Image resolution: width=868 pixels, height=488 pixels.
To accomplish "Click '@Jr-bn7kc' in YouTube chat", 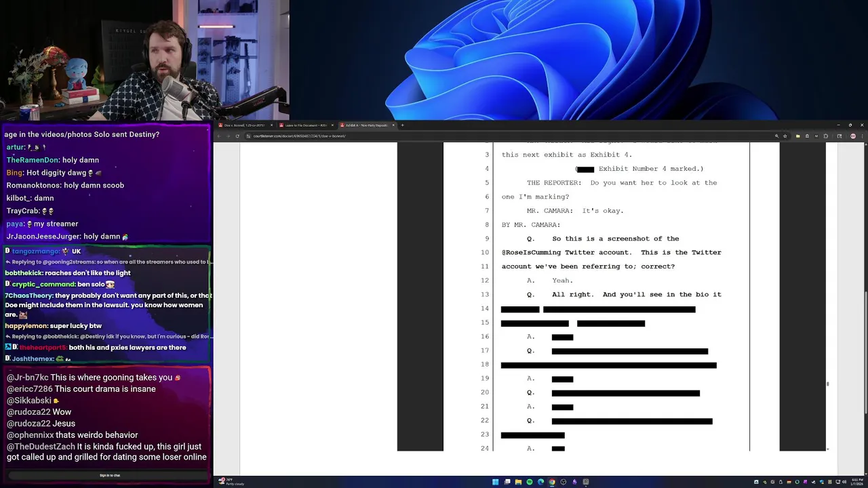I will pyautogui.click(x=27, y=378).
